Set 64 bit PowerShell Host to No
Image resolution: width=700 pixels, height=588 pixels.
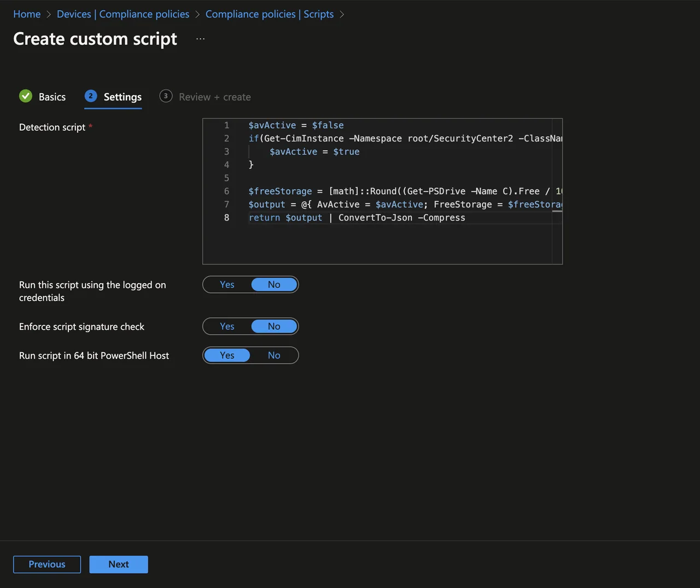[x=274, y=356]
